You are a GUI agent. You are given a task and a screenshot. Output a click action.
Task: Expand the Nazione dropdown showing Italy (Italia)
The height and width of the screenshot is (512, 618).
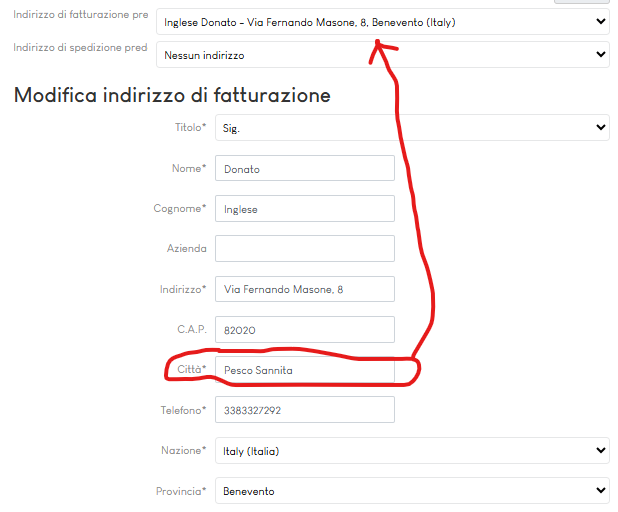[x=411, y=451]
